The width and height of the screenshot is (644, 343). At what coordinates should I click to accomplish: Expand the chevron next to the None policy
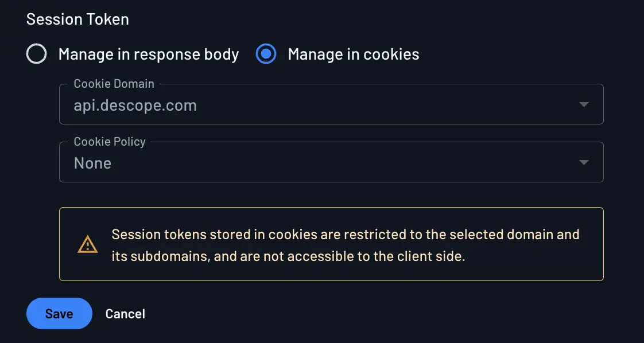tap(584, 162)
